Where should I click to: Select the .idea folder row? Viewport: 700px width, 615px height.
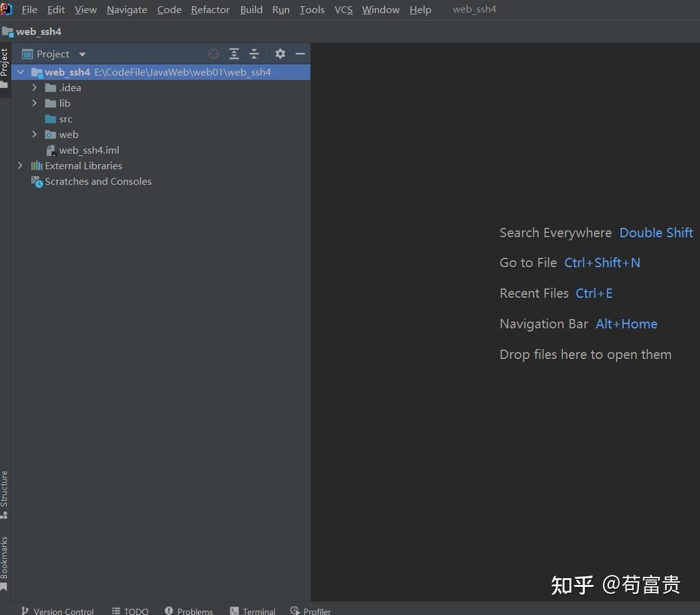(x=160, y=88)
